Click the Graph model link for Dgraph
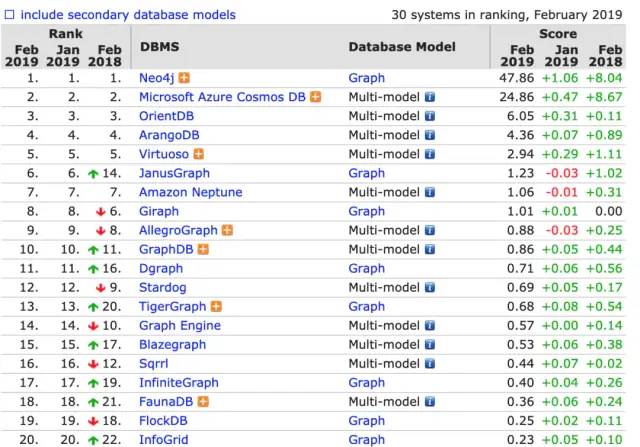This screenshot has height=447, width=640. (x=366, y=268)
